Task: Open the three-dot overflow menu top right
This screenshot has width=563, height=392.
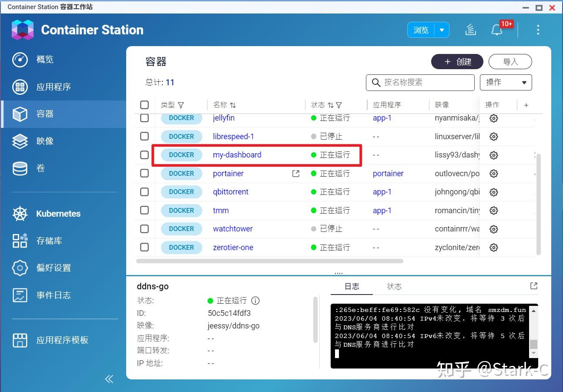Action: [x=538, y=30]
